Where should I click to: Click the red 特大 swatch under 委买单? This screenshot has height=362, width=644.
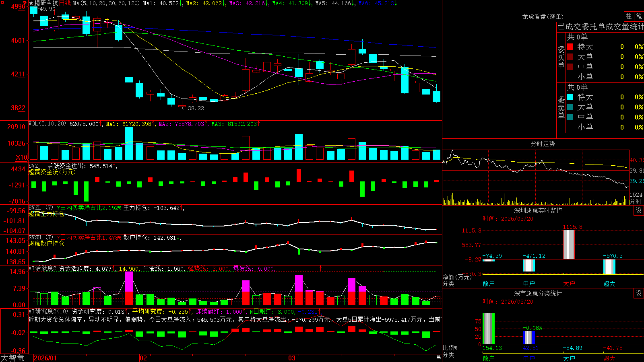point(570,47)
